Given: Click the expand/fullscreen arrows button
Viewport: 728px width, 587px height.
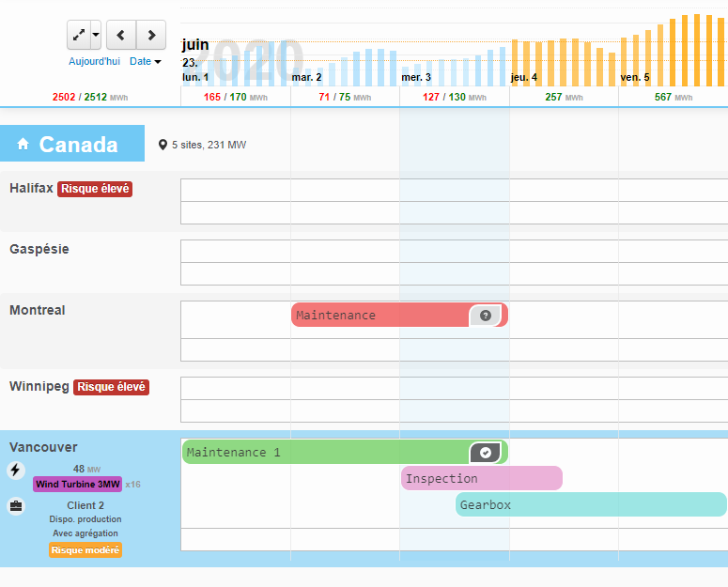Looking at the screenshot, I should click(x=79, y=36).
